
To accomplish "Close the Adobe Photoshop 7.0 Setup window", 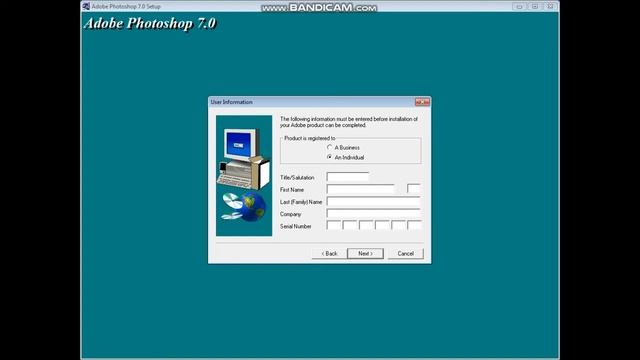I will (x=550, y=7).
